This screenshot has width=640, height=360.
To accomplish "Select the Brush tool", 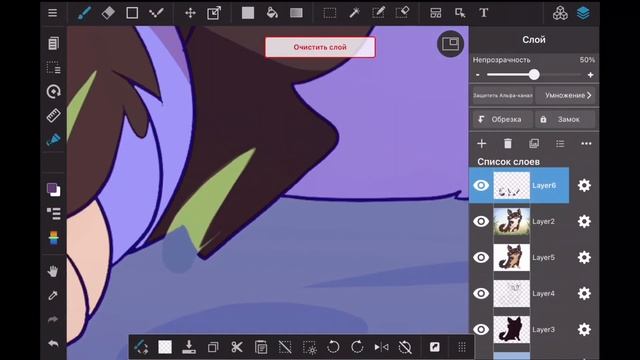I will [x=84, y=13].
